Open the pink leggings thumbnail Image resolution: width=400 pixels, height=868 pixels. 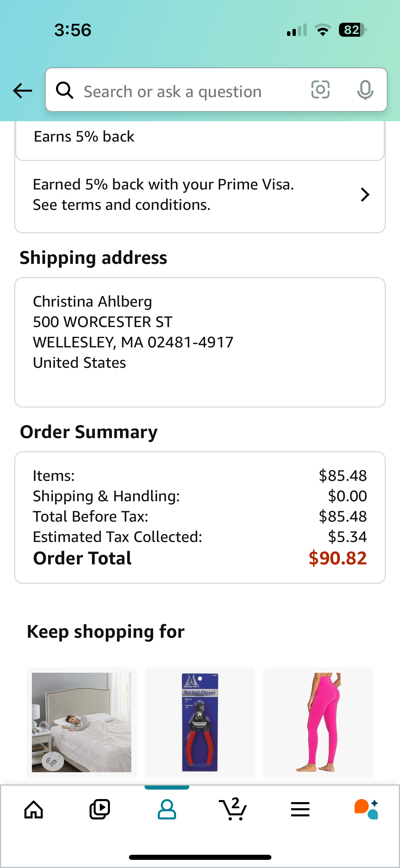[x=318, y=722]
